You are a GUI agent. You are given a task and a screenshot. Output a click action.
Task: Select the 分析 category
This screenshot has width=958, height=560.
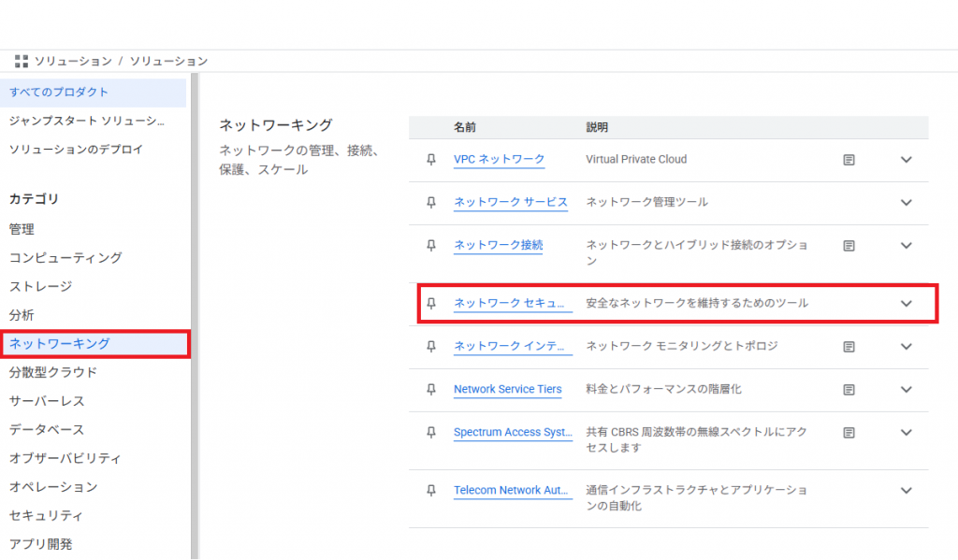coord(22,315)
